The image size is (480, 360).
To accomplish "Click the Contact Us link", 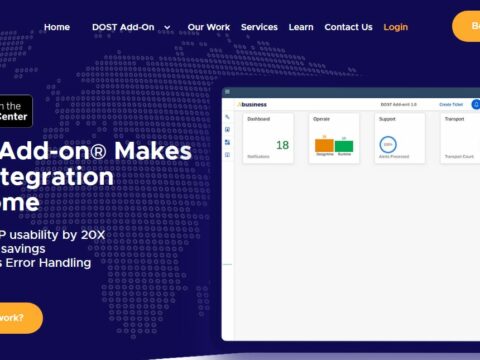I will click(348, 27).
